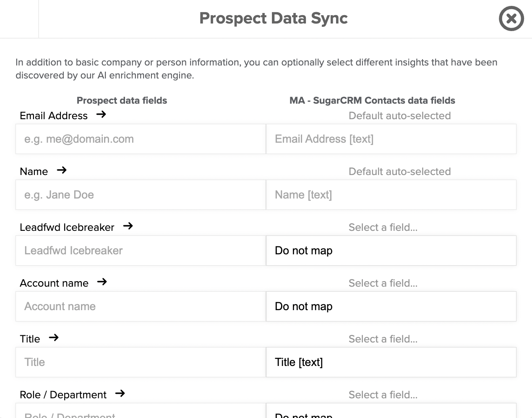532x418 pixels.
Task: Open the Account name Do not map dropdown
Action: [391, 306]
